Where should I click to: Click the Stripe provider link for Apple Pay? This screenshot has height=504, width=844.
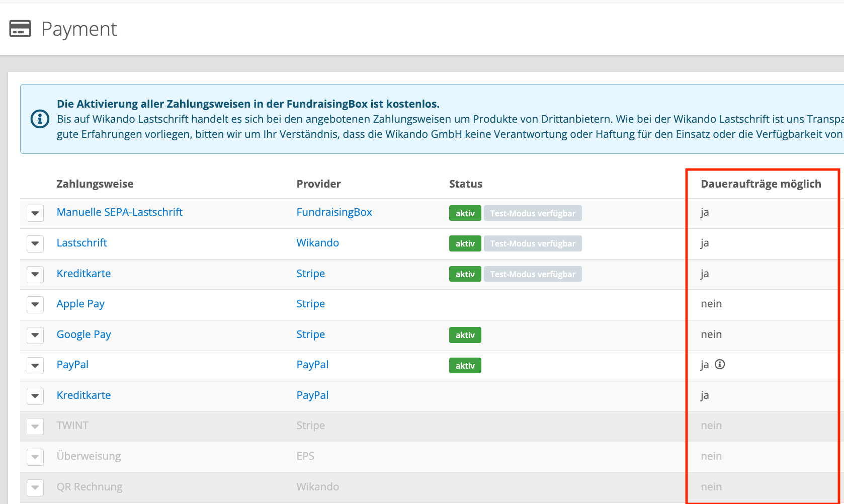(x=310, y=304)
